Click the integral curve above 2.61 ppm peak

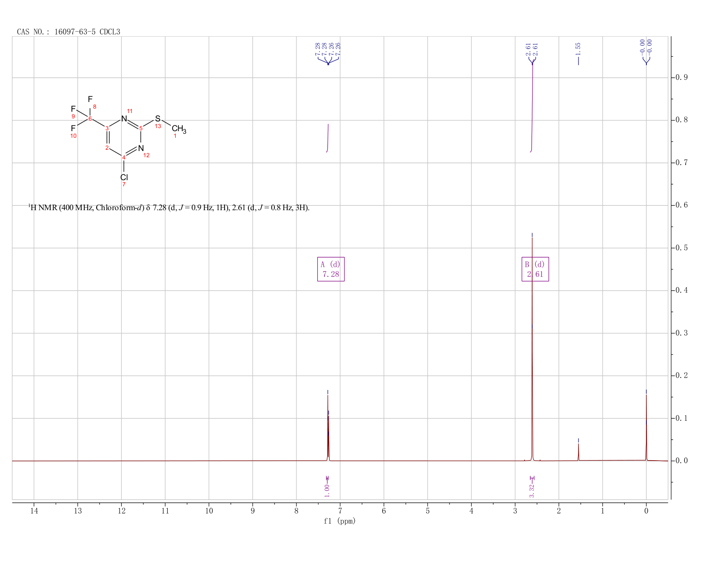[532, 106]
